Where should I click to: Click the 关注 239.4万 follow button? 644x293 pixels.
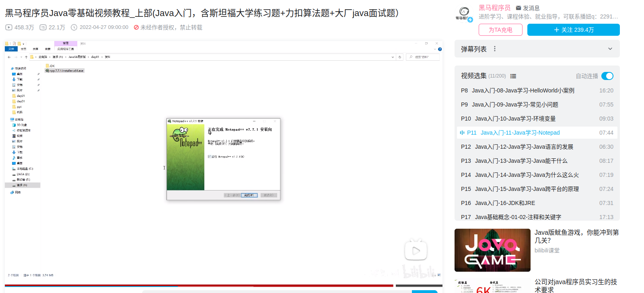point(574,30)
